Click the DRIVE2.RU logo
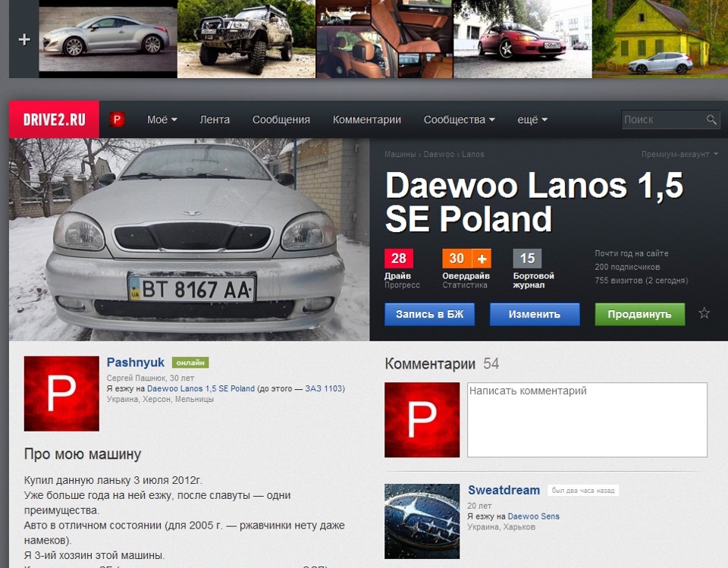Screen dimensions: 728x568 [x=55, y=119]
